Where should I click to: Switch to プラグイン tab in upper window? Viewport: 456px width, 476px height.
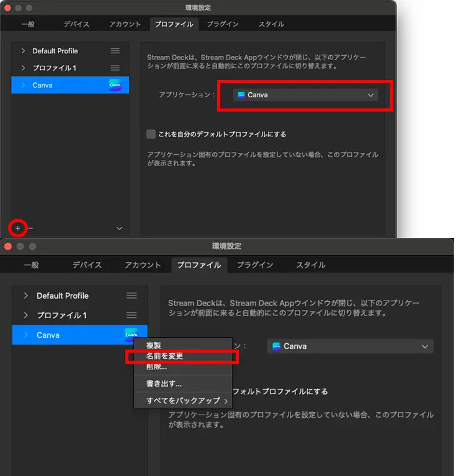click(223, 24)
